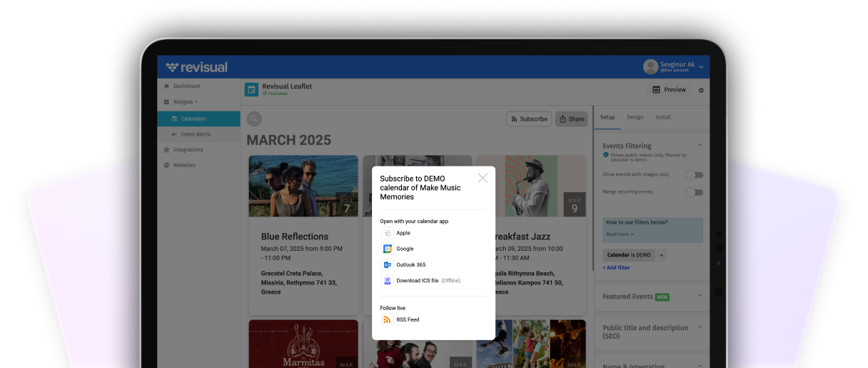Toggle Merge recurring events
This screenshot has width=868, height=368.
(695, 192)
